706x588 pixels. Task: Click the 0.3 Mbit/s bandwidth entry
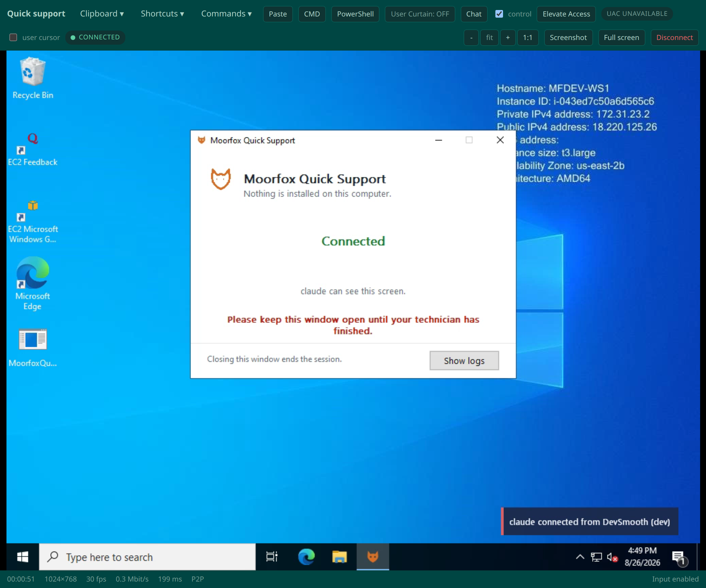click(x=132, y=579)
